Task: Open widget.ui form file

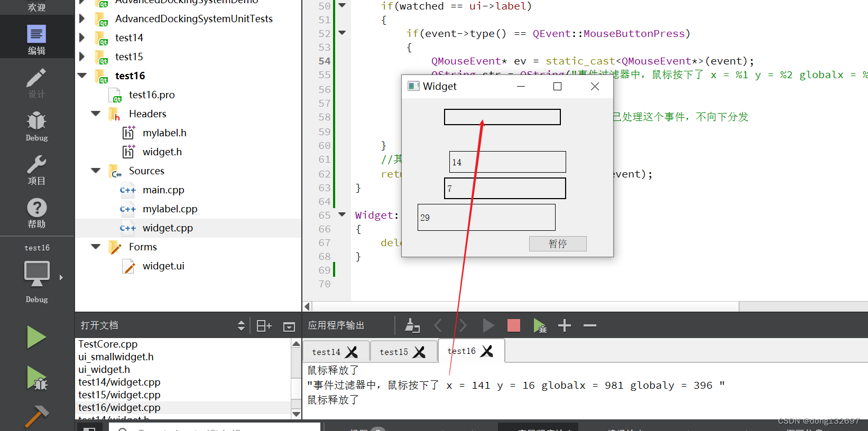Action: [163, 266]
